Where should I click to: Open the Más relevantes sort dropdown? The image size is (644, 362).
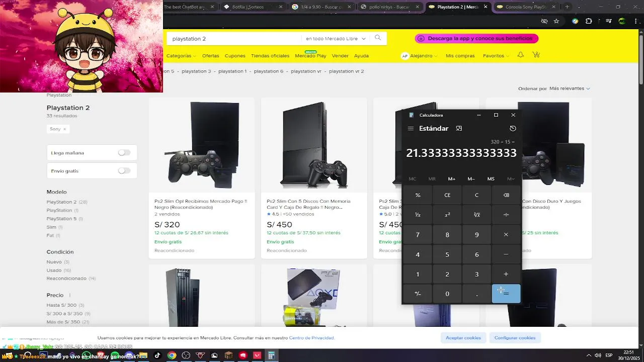tap(570, 88)
